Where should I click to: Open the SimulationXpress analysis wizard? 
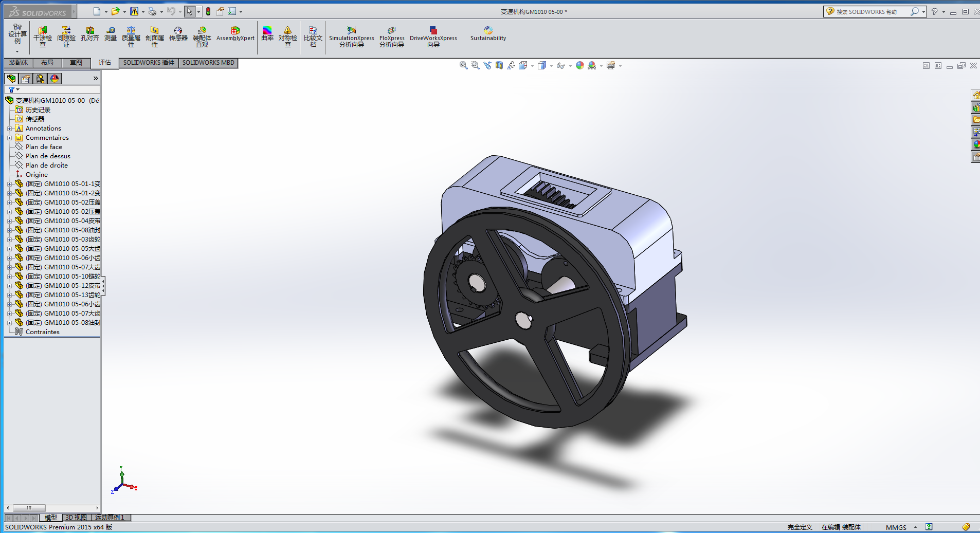tap(352, 36)
